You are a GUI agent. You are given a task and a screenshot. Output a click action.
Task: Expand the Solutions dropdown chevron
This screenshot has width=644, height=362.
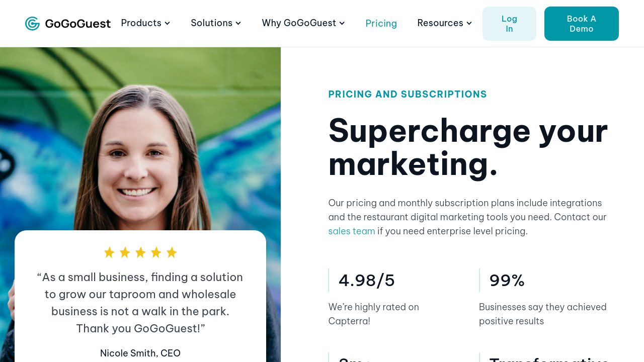pyautogui.click(x=238, y=23)
